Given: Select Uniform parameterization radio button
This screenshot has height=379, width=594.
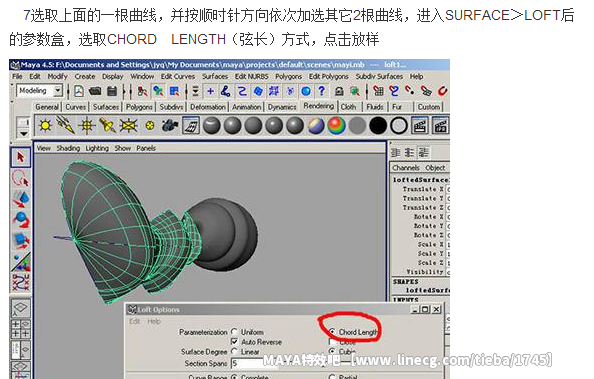Looking at the screenshot, I should tap(234, 332).
